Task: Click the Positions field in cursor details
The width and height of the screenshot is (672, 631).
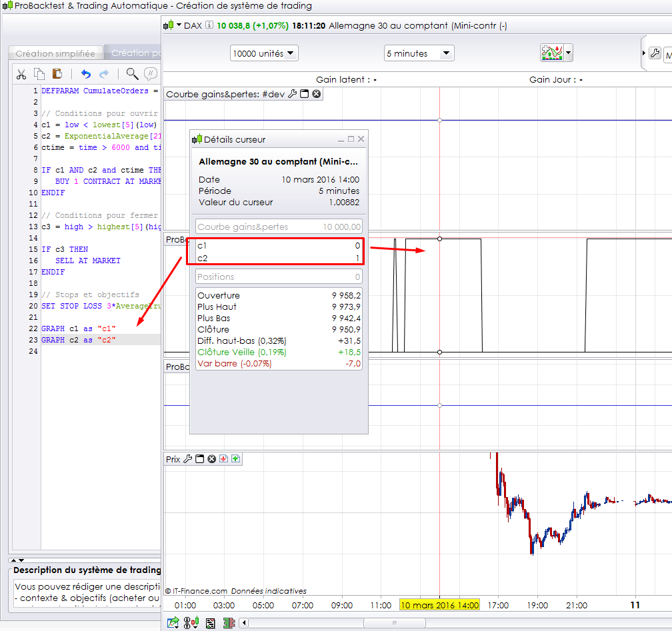Action: pyautogui.click(x=279, y=277)
